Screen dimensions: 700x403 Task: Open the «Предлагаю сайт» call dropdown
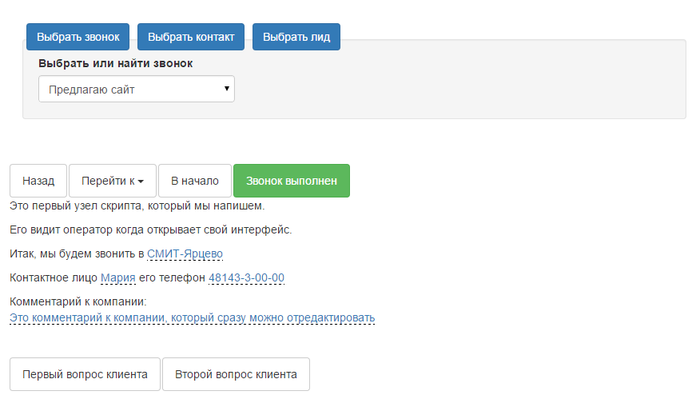pos(136,90)
